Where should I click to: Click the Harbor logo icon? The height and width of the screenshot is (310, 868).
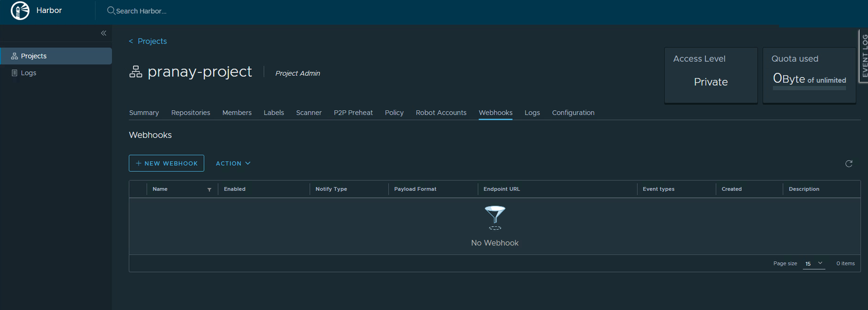tap(20, 10)
